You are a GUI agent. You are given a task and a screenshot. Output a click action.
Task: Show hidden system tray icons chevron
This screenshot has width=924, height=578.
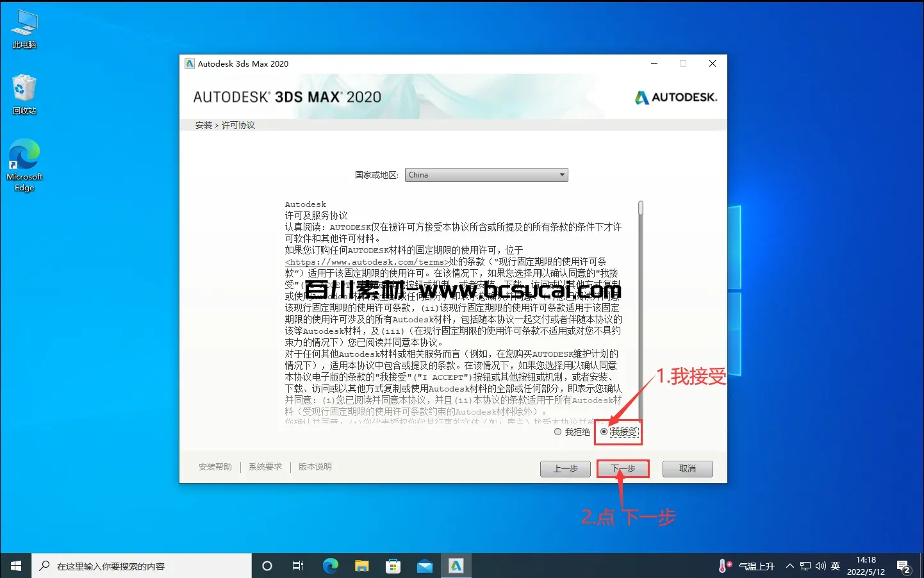(790, 566)
